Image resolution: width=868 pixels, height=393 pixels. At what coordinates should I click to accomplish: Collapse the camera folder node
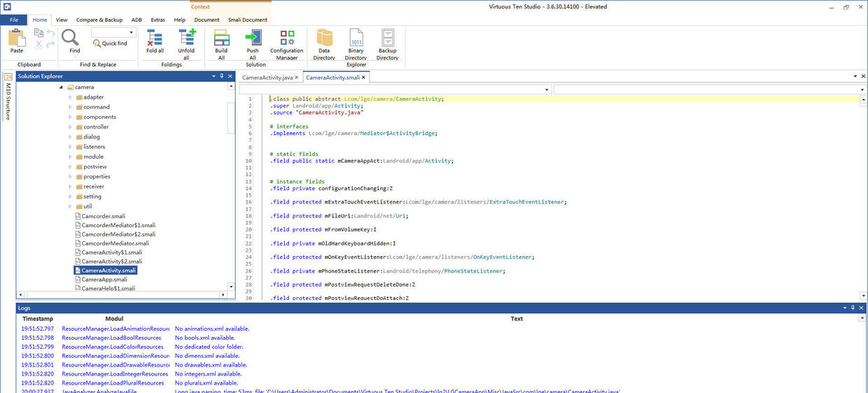tap(62, 87)
